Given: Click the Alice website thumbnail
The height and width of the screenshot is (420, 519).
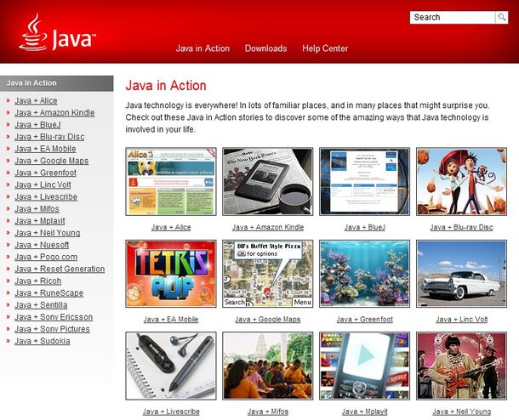Looking at the screenshot, I should point(171,182).
